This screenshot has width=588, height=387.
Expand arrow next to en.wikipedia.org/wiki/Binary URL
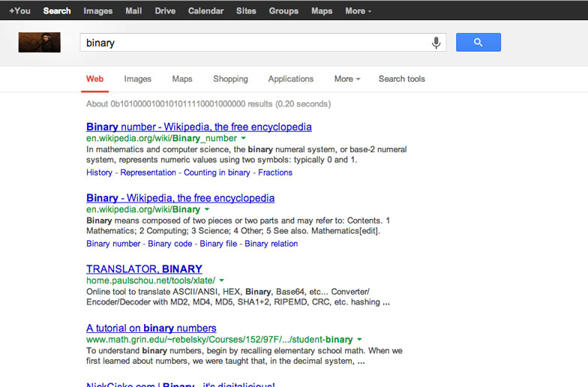207,210
